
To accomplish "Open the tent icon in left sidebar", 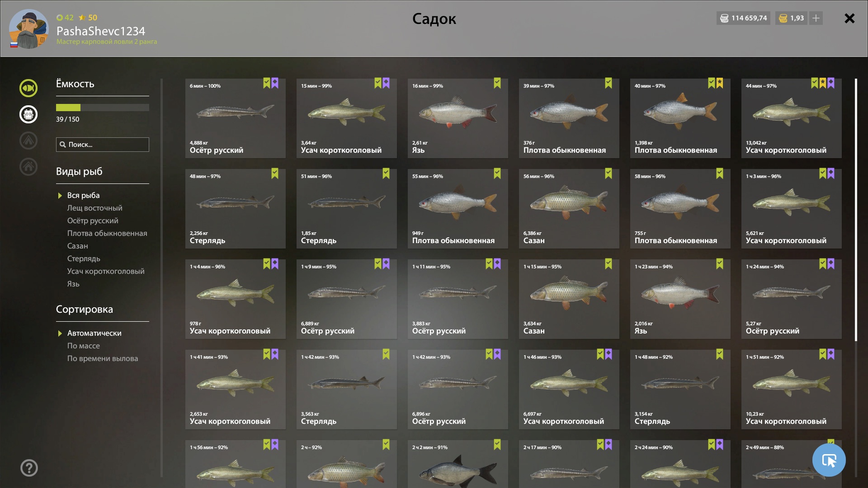I will [x=28, y=141].
